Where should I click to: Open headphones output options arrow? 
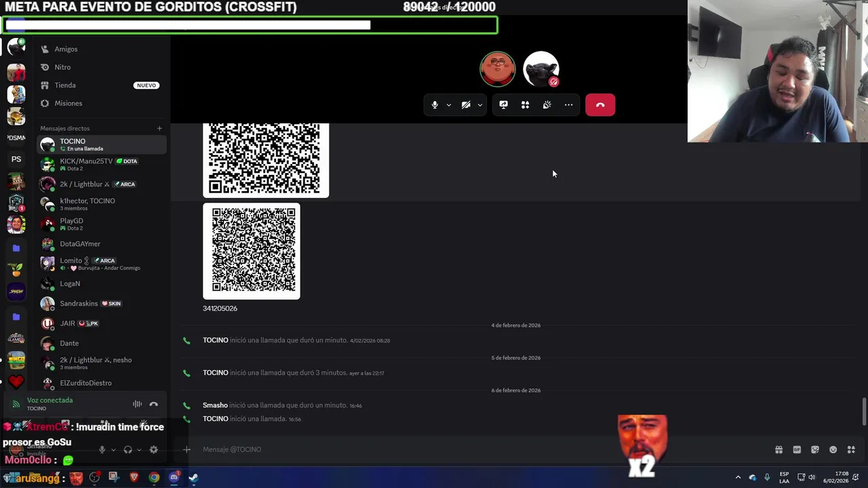point(139,449)
